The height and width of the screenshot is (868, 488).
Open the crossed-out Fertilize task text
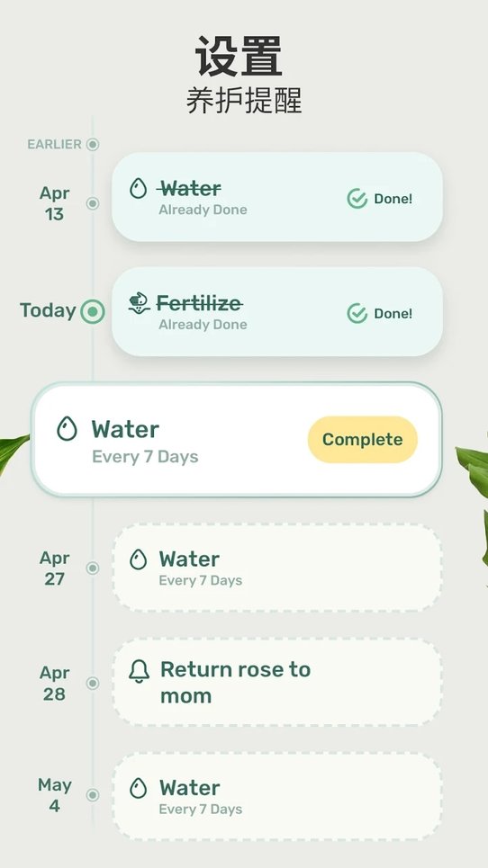(x=199, y=303)
